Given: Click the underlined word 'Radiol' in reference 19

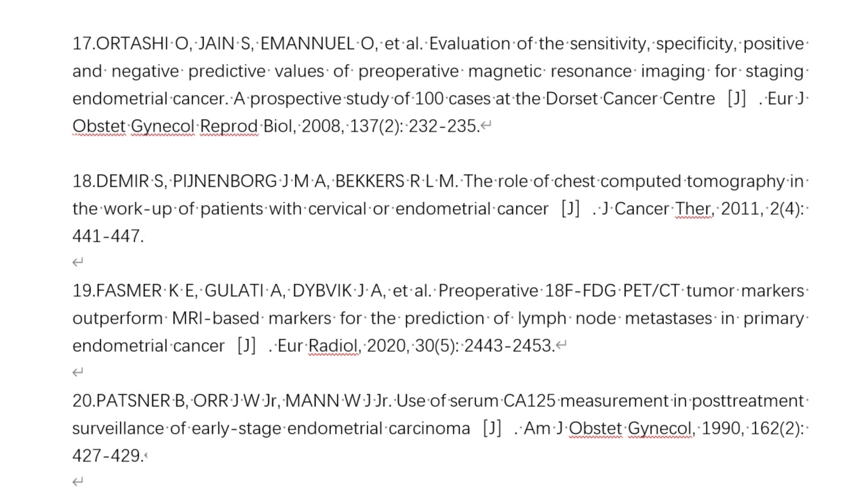Looking at the screenshot, I should [334, 346].
